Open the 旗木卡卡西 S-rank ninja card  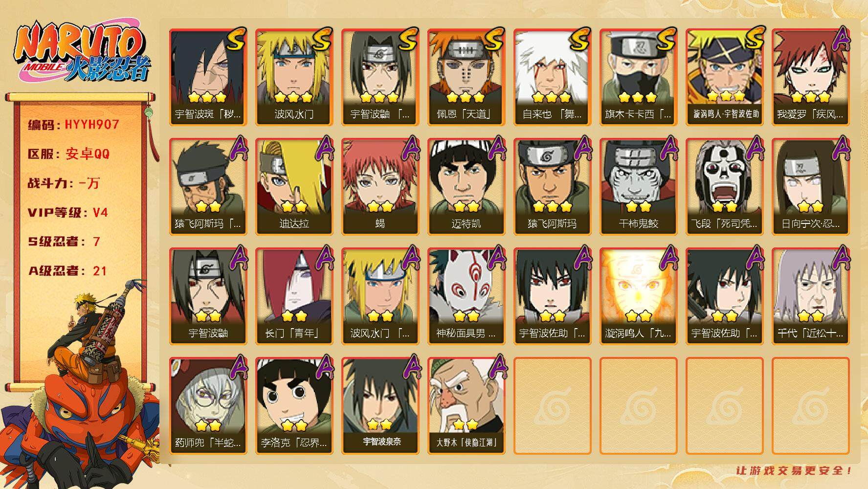638,77
